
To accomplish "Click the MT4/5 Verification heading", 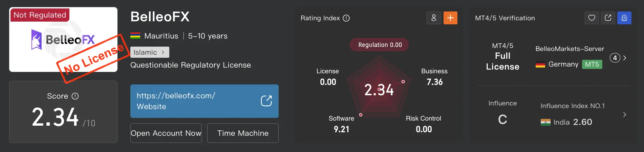I will coord(505,18).
